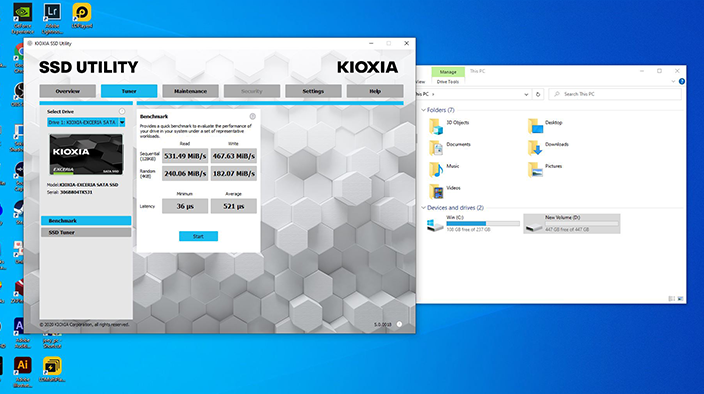This screenshot has height=394, width=704.
Task: Open the Adobe Lightroom desktop shortcut
Action: 52,13
